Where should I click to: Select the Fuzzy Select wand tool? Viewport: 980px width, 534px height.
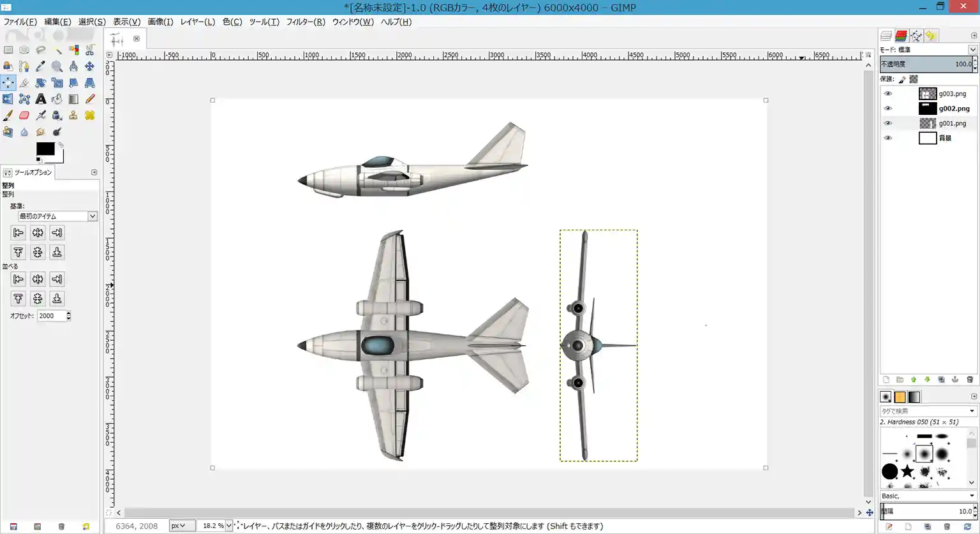point(57,50)
